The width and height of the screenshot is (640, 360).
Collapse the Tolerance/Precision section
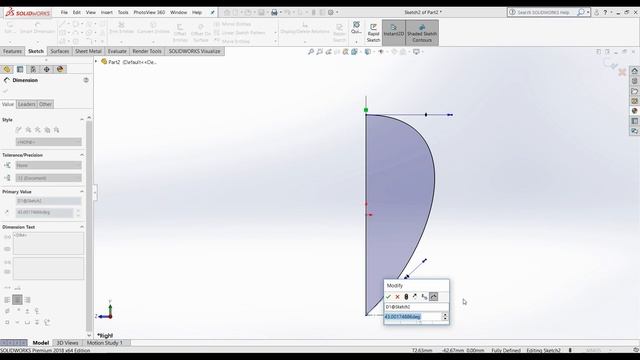82,155
